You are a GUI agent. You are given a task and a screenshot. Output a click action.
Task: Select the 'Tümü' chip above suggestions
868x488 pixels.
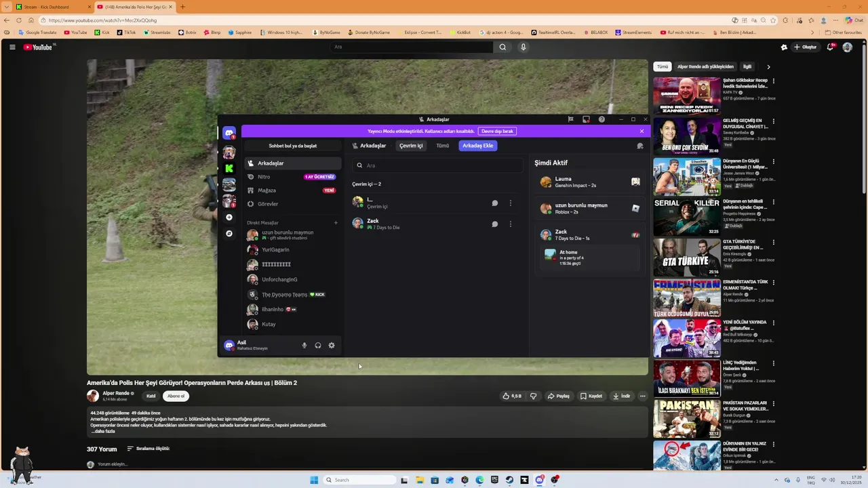coord(663,67)
